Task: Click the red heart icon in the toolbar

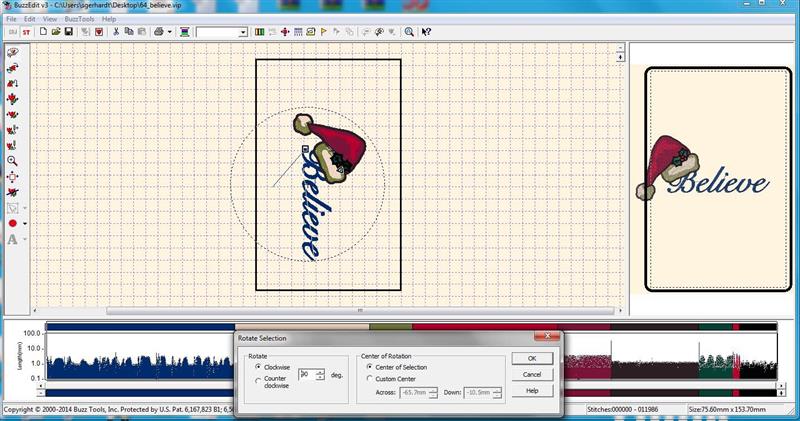Action: [99, 32]
